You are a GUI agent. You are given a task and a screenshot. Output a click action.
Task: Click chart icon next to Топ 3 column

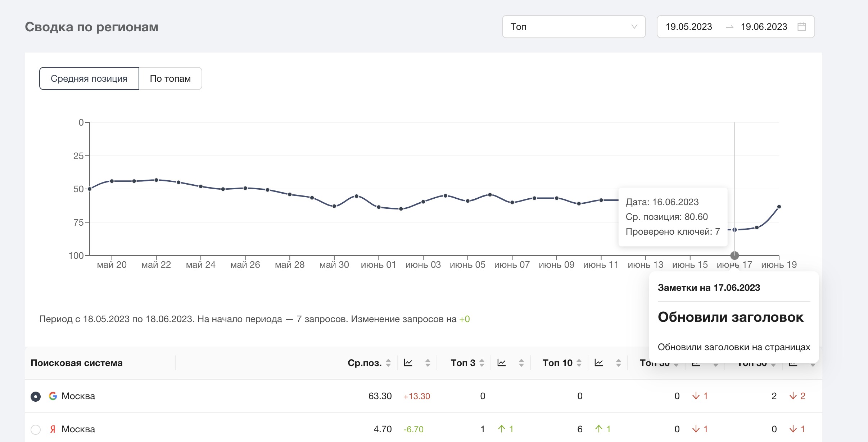coord(502,363)
